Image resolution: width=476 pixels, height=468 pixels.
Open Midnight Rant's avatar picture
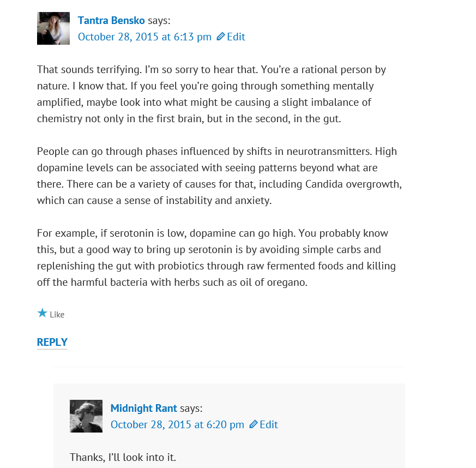[x=86, y=416]
